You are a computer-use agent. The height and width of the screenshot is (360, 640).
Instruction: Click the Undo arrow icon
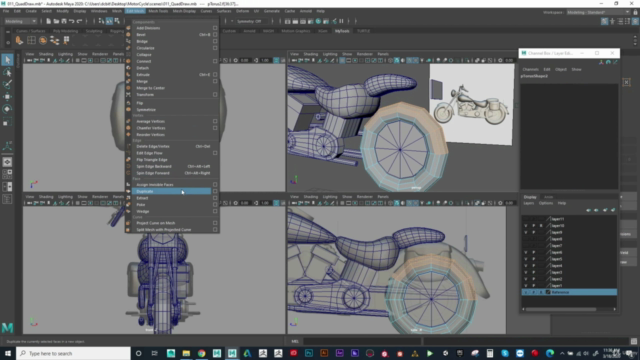point(71,21)
